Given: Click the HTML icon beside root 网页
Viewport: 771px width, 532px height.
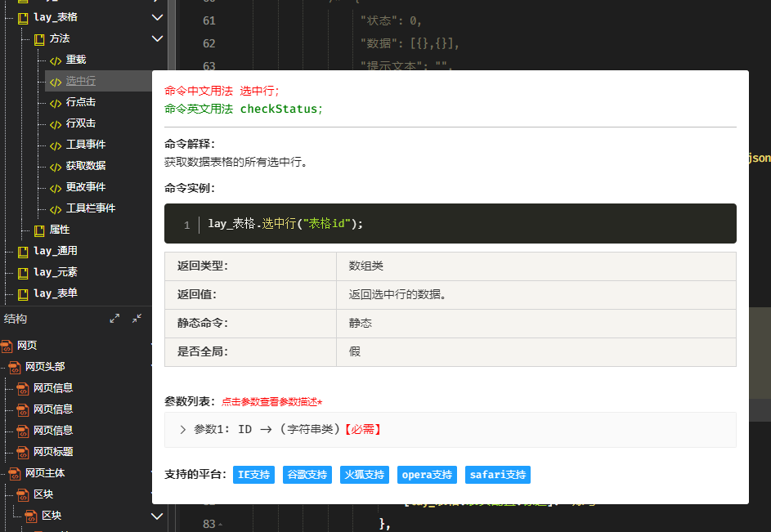Looking at the screenshot, I should click(x=7, y=346).
